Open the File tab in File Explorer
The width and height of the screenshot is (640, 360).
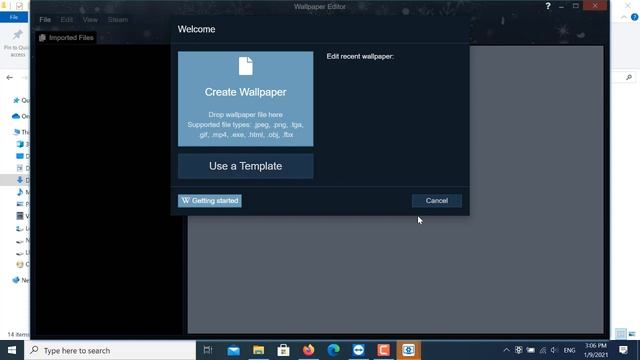point(14,17)
